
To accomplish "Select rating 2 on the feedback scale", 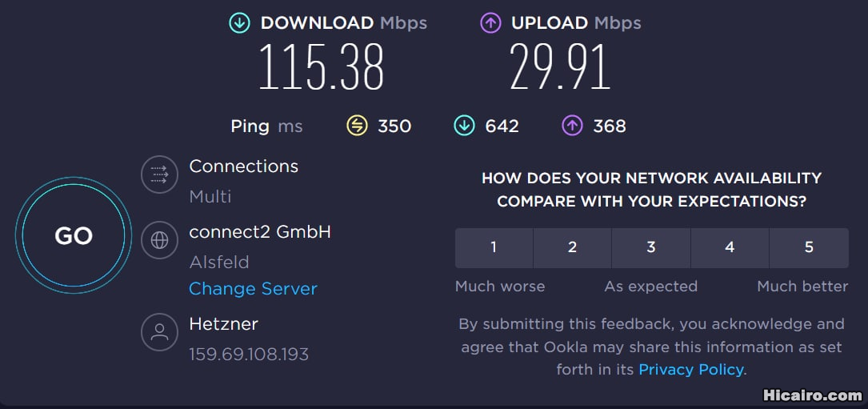I will [x=572, y=247].
